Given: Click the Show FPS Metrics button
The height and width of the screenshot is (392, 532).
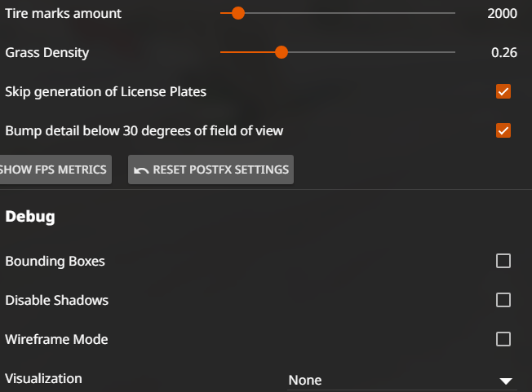Looking at the screenshot, I should click(55, 170).
